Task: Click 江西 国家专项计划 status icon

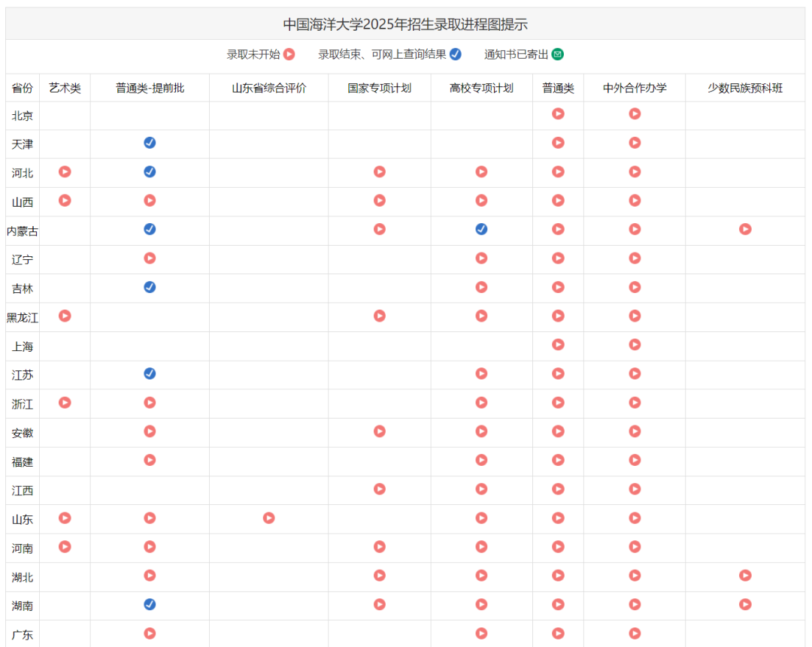Action: click(380, 489)
